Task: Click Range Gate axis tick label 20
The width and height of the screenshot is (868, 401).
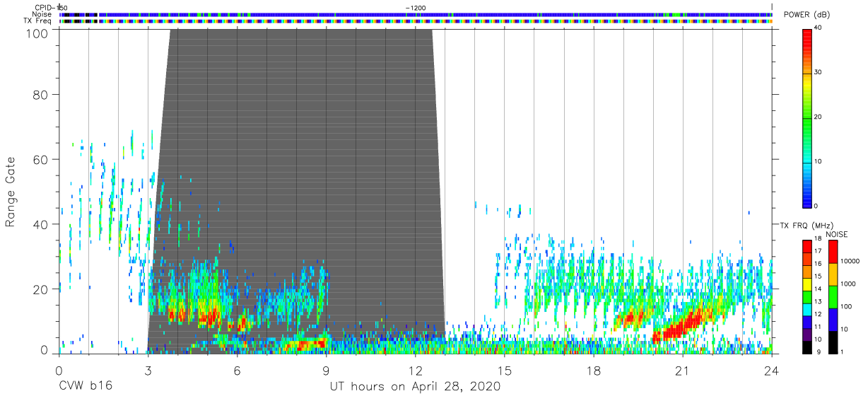Action: click(x=40, y=289)
